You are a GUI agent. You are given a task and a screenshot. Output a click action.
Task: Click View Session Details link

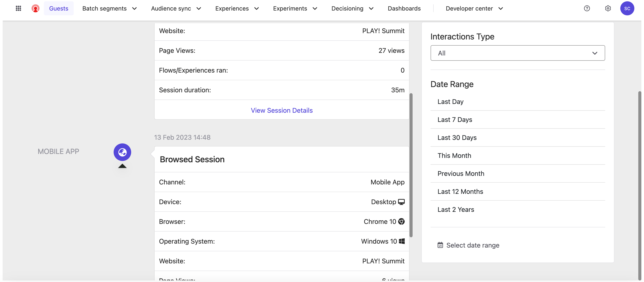[281, 110]
